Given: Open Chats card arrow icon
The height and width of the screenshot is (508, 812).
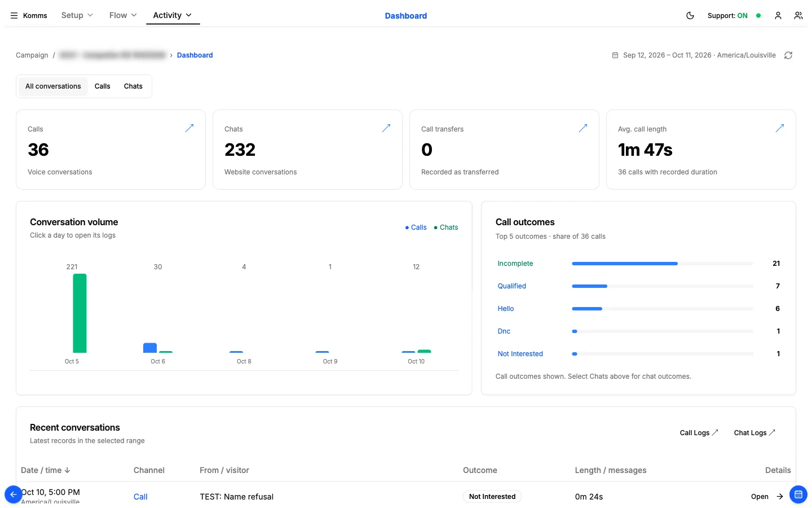Looking at the screenshot, I should (x=386, y=128).
